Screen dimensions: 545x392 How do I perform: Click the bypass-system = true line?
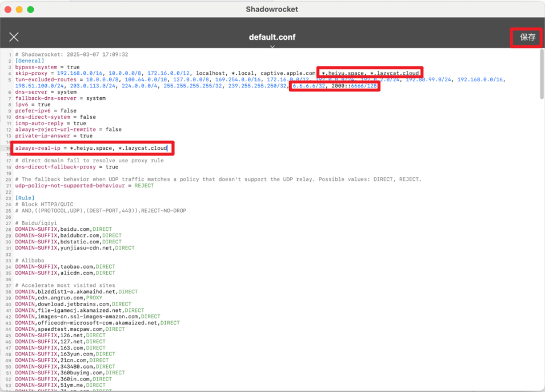pyautogui.click(x=47, y=67)
